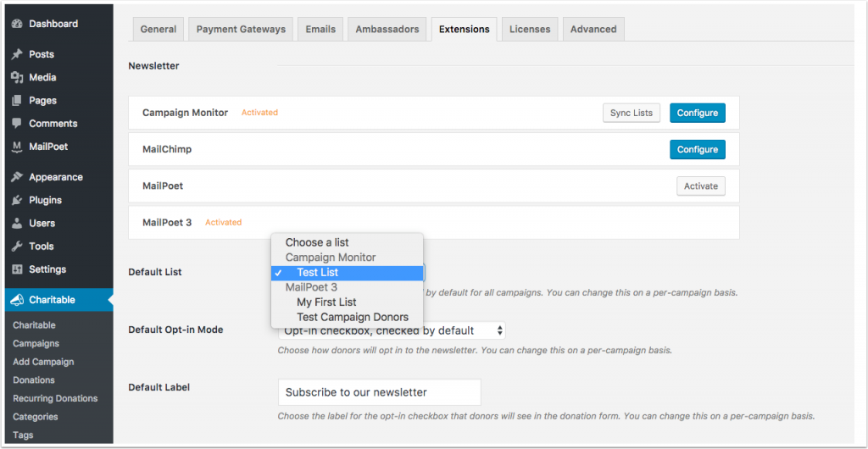
Task: Click Sync Lists for Campaign Monitor
Action: tap(631, 113)
